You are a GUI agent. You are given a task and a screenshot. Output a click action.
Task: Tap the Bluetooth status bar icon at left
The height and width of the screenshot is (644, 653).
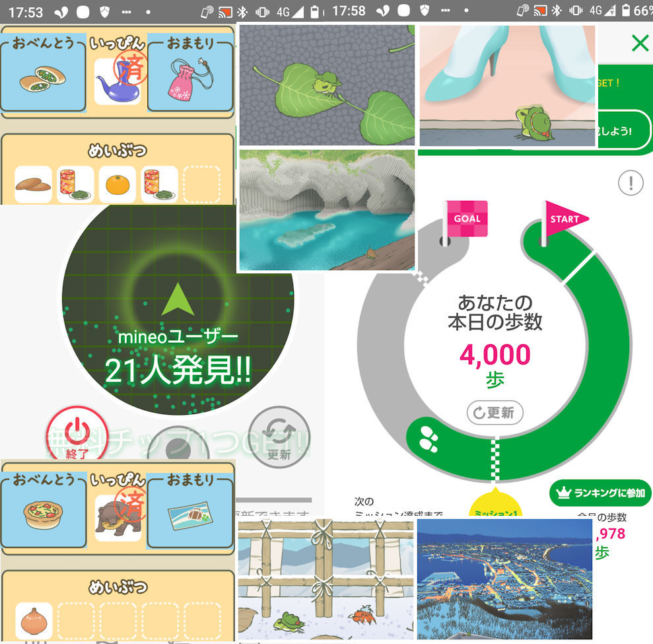[x=242, y=12]
